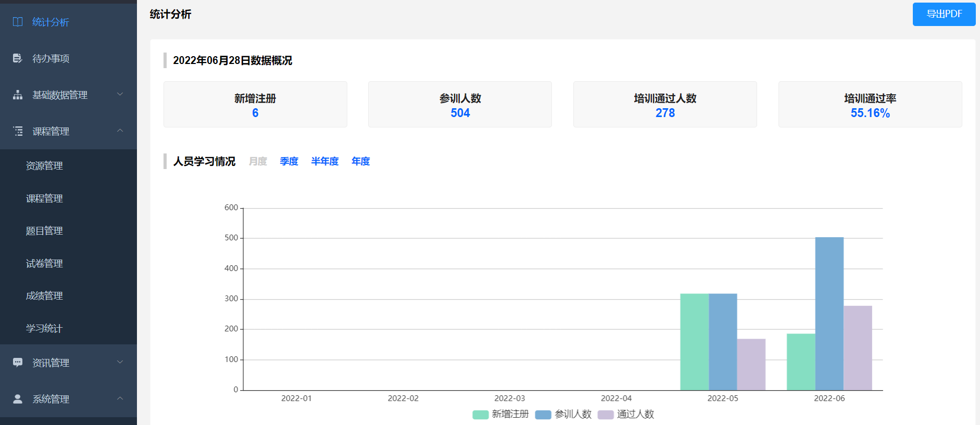Click the 2022-06 green 新增注册 bar
This screenshot has width=980, height=425.
[x=801, y=362]
